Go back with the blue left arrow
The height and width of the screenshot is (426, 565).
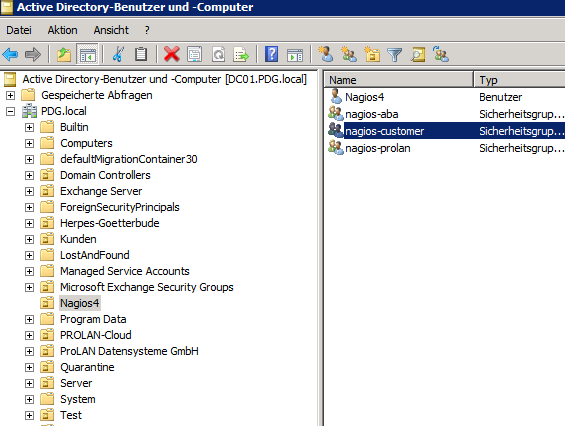click(10, 55)
